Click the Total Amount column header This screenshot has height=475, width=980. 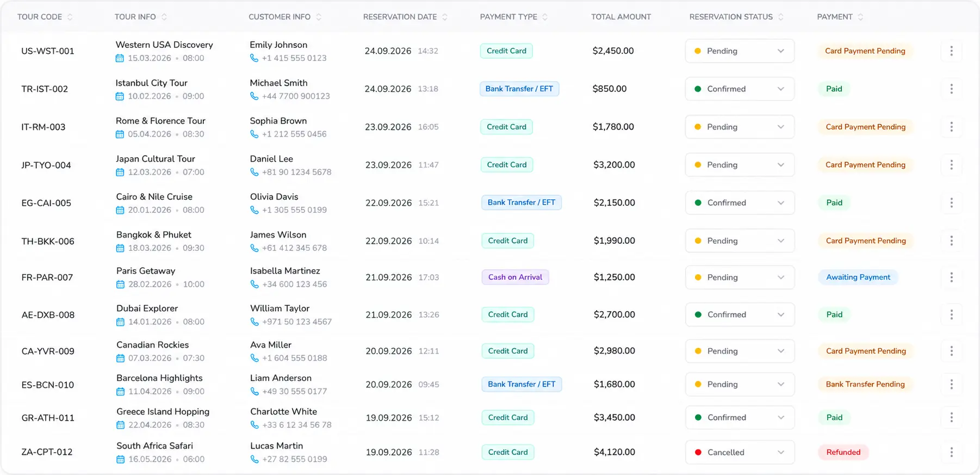pyautogui.click(x=621, y=17)
